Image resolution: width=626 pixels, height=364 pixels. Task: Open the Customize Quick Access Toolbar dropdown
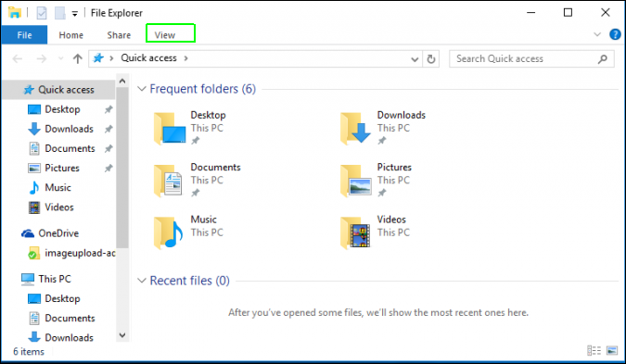click(75, 14)
